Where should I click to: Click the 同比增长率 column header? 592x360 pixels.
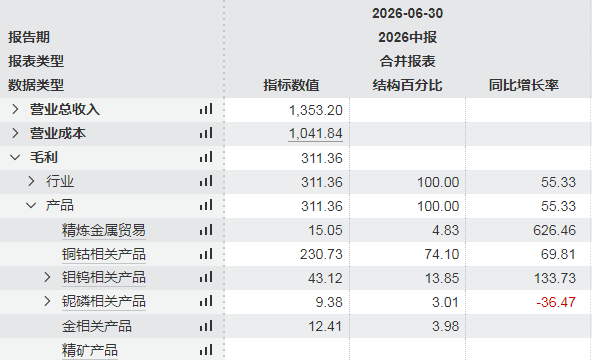tap(524, 85)
